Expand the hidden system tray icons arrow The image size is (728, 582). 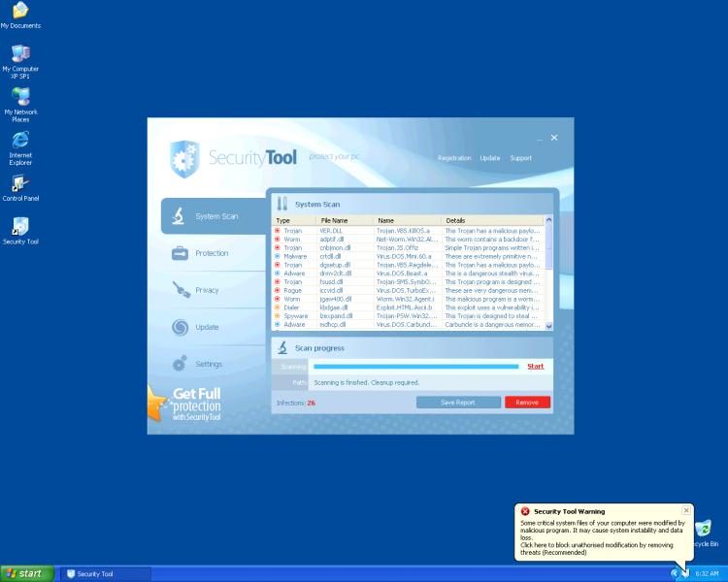[x=675, y=573]
